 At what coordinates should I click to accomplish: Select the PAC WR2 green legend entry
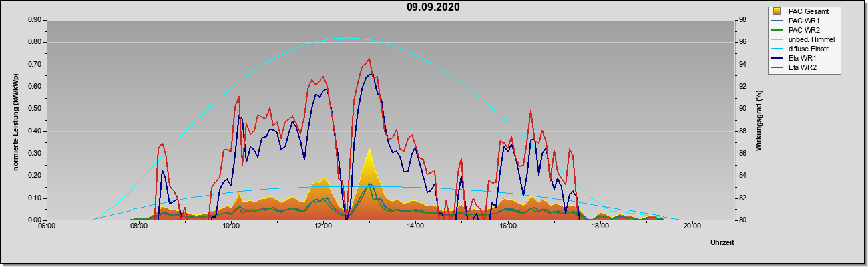pyautogui.click(x=803, y=30)
